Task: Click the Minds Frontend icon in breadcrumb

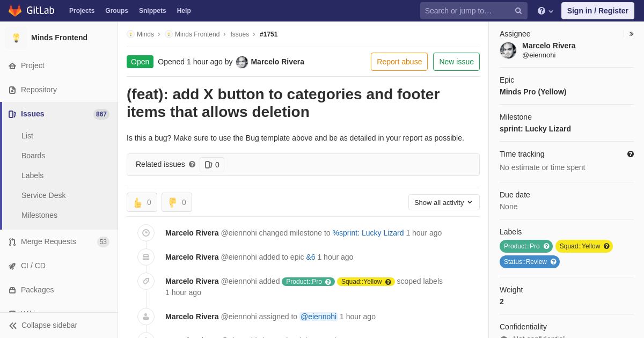Action: (x=169, y=34)
